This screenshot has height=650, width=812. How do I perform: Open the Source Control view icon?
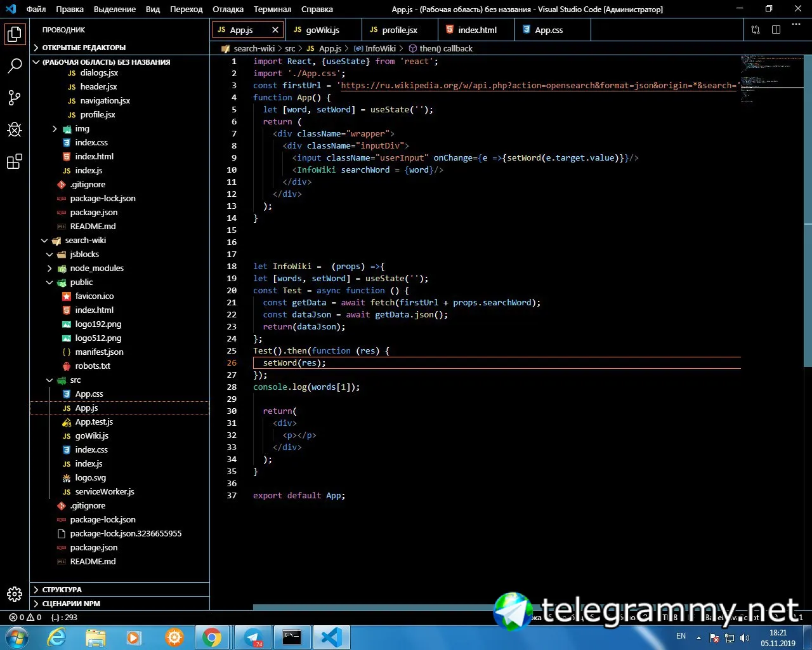point(15,97)
